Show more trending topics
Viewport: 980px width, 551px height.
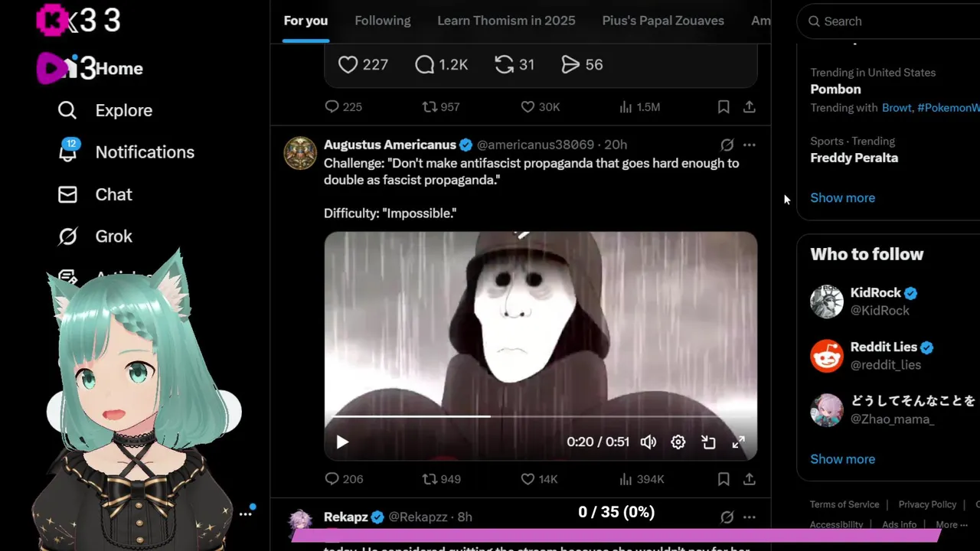pos(843,198)
